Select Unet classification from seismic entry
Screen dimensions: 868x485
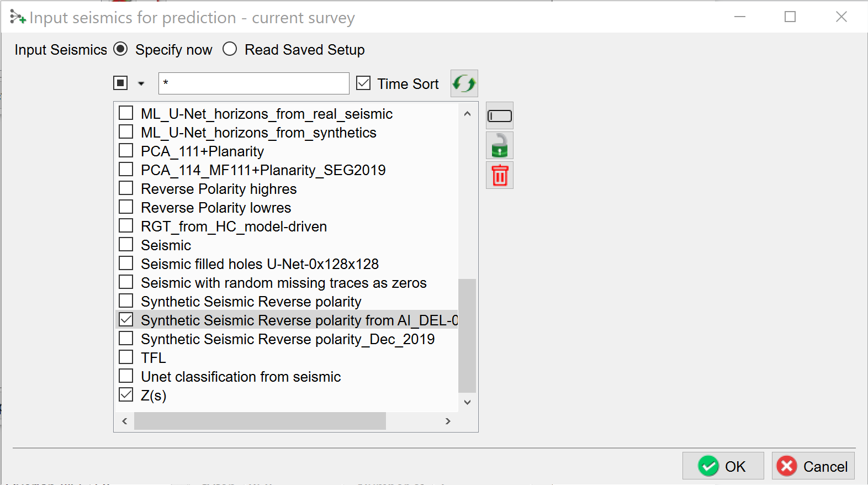[x=241, y=377]
